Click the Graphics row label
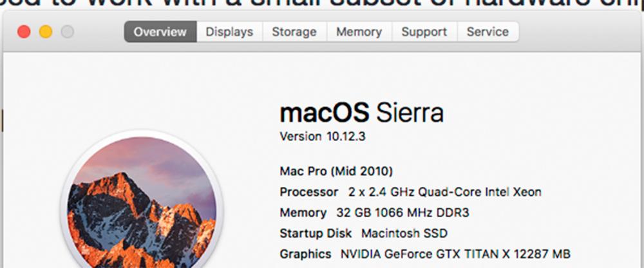The image size is (644, 268). [x=305, y=254]
